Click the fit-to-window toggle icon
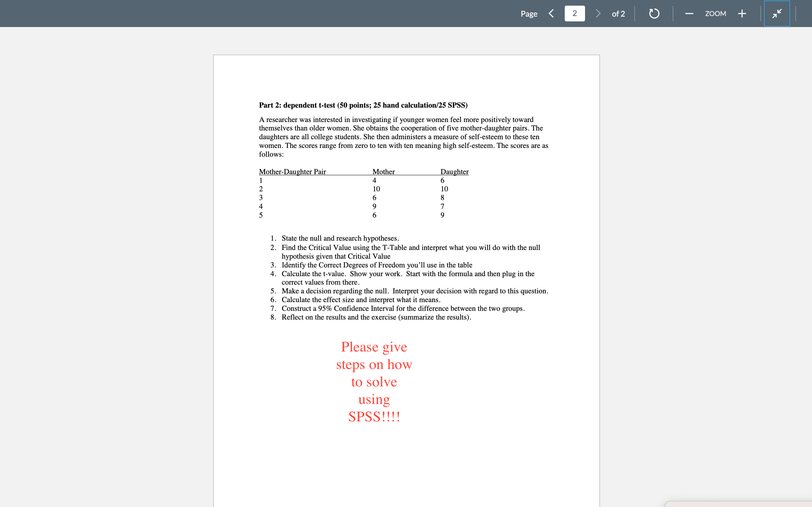Screen dimensions: 812x507 (x=775, y=13)
